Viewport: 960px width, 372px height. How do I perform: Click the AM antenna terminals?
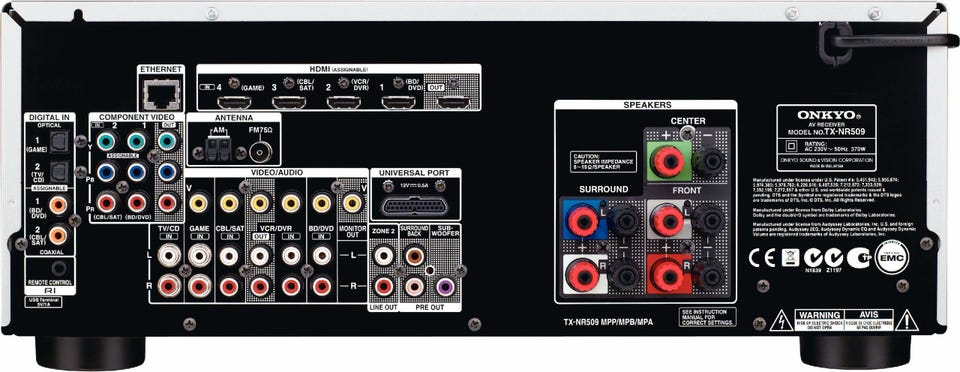click(x=220, y=149)
